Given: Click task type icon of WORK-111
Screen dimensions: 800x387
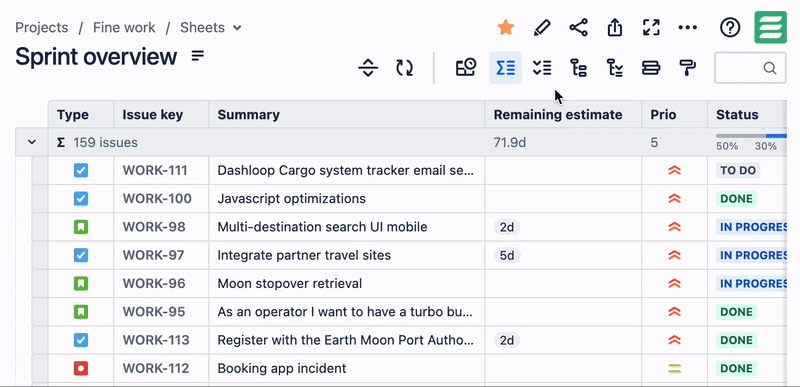Looking at the screenshot, I should 81,170.
